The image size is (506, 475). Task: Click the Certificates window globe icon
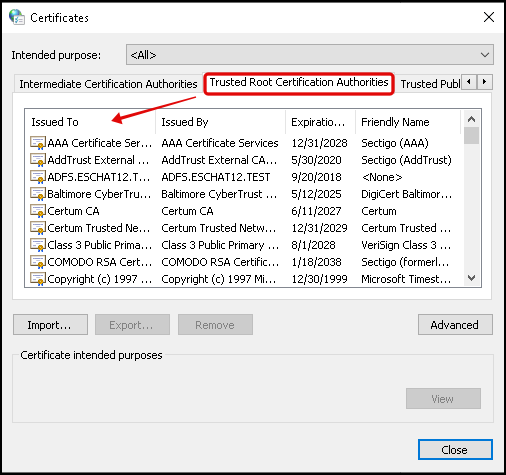(17, 17)
